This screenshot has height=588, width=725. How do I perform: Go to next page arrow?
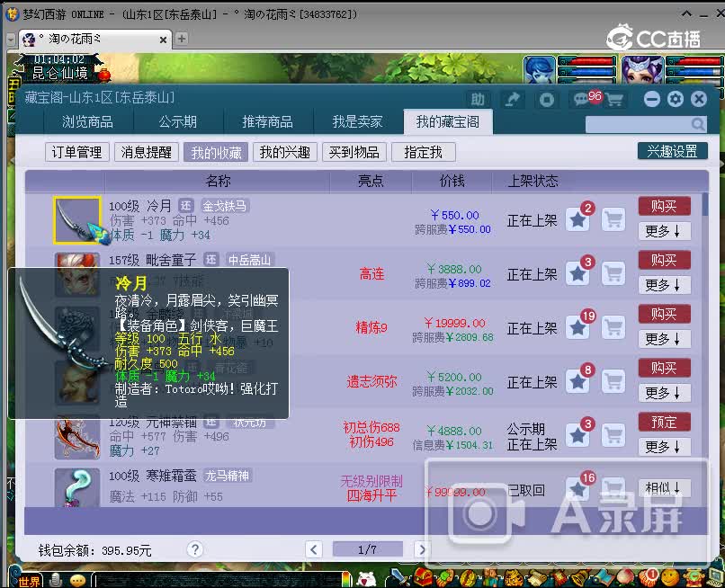[x=421, y=549]
